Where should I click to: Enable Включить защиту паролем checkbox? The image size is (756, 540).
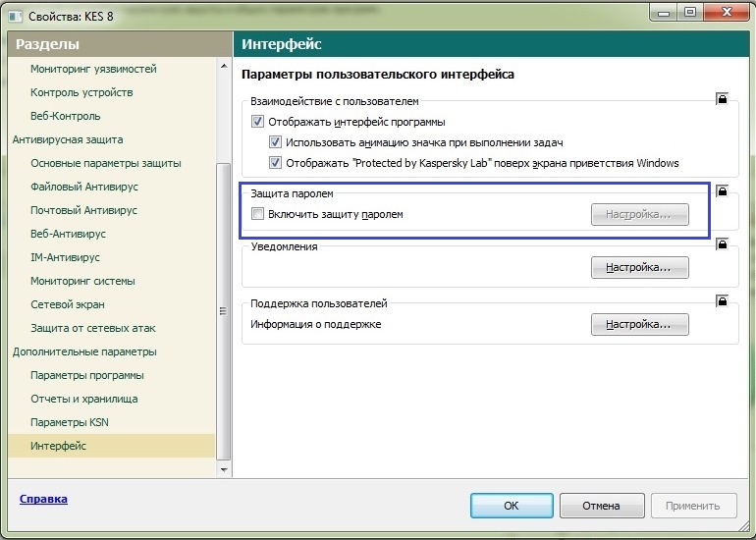257,214
